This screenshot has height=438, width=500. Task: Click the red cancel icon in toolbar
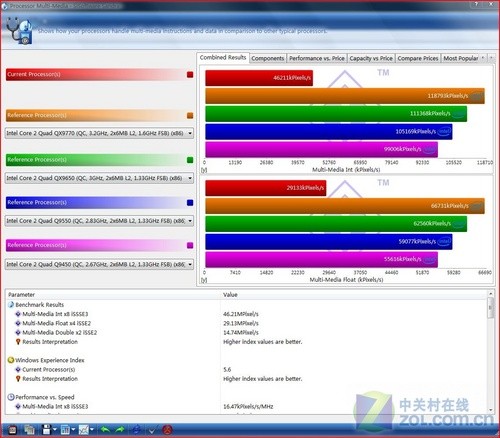point(167,430)
